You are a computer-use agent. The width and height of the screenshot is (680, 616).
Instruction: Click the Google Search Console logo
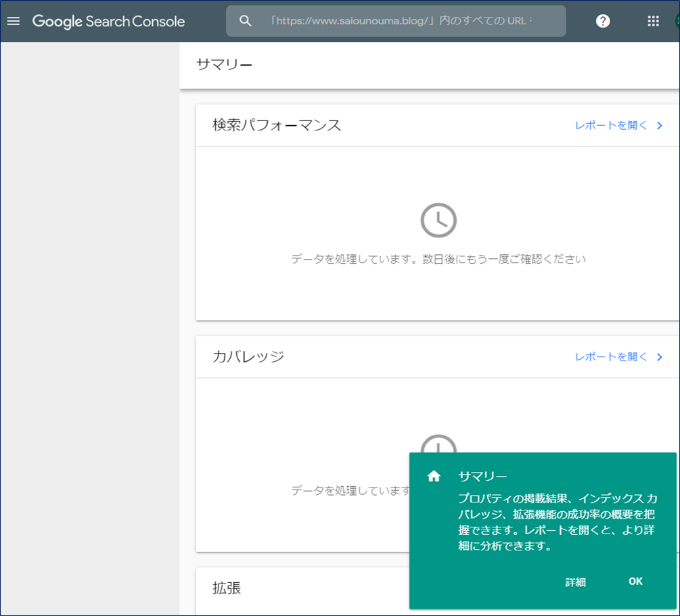click(x=108, y=21)
